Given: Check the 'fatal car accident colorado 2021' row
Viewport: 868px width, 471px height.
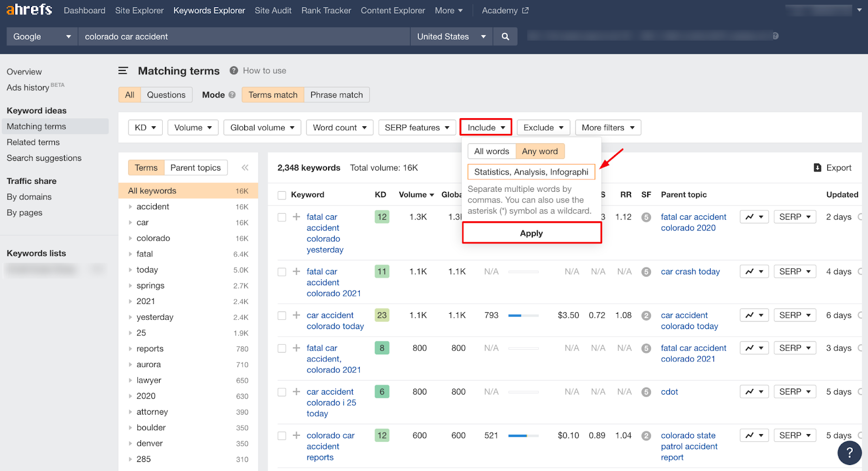Looking at the screenshot, I should [x=282, y=272].
